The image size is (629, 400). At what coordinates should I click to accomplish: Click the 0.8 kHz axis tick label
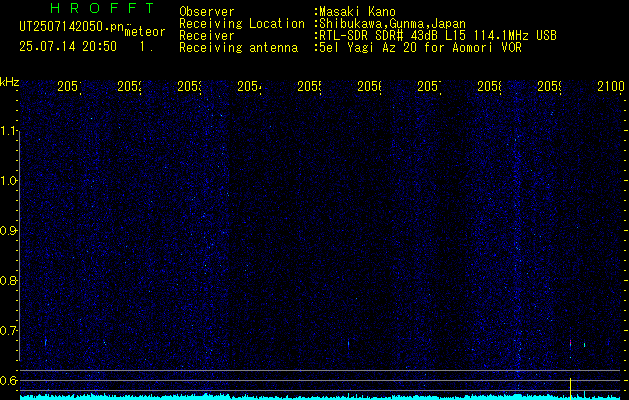click(x=8, y=280)
